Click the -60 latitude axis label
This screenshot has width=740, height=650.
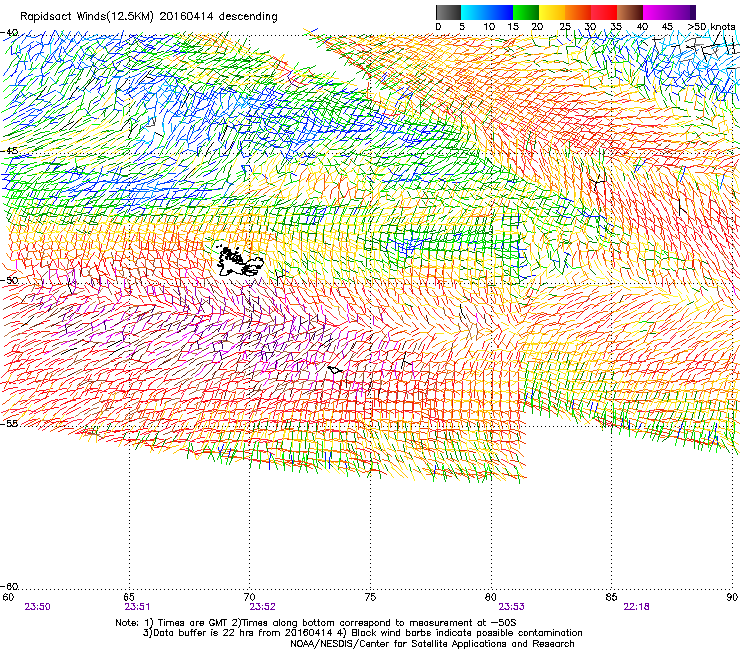pyautogui.click(x=9, y=586)
